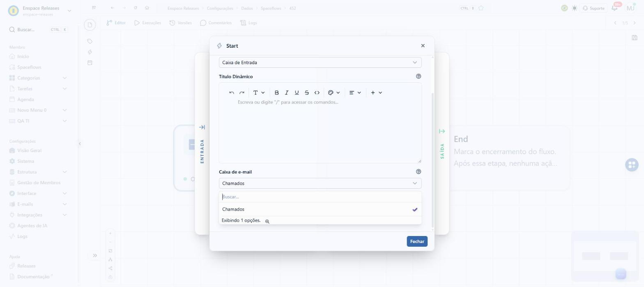Open color palette dropdown
The image size is (644, 287).
click(334, 93)
